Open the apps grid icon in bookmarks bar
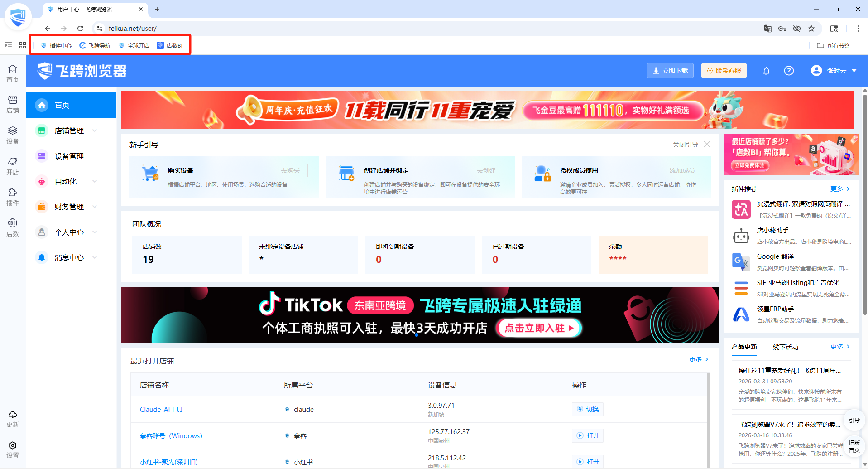The height and width of the screenshot is (469, 868). click(x=23, y=45)
